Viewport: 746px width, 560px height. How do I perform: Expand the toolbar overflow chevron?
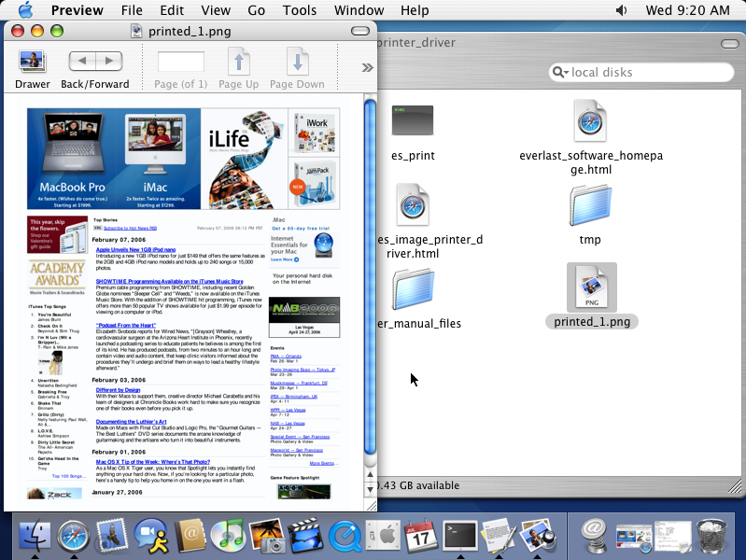point(367,67)
